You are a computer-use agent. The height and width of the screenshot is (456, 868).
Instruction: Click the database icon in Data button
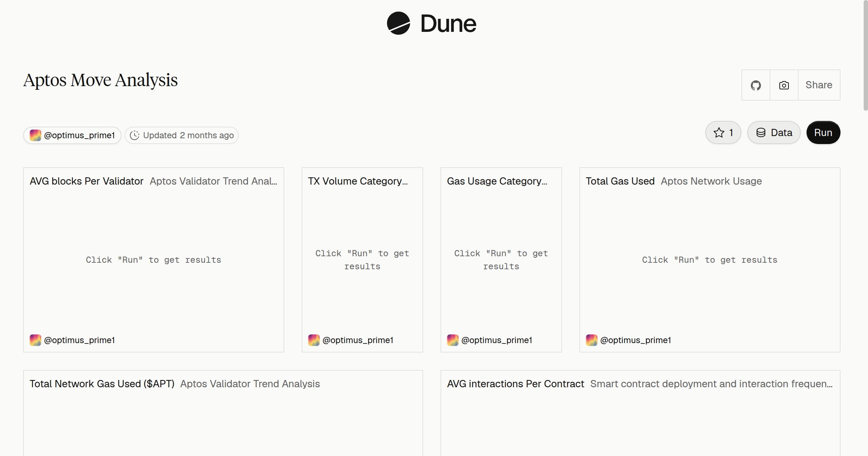click(x=761, y=132)
